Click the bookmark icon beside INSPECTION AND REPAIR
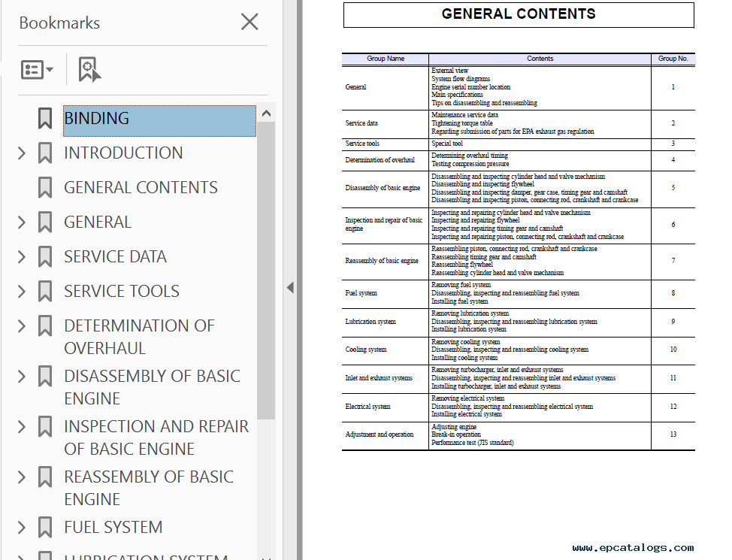732x560 pixels. [45, 427]
